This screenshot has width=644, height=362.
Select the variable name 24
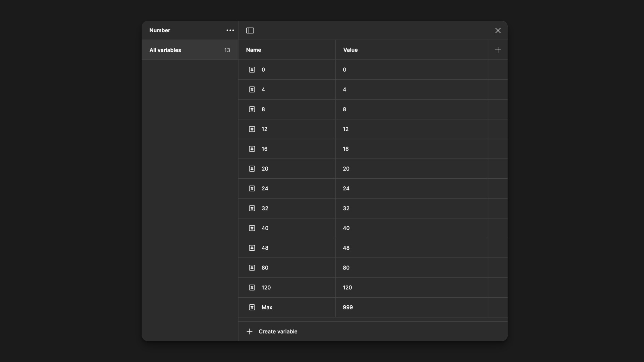click(x=265, y=188)
